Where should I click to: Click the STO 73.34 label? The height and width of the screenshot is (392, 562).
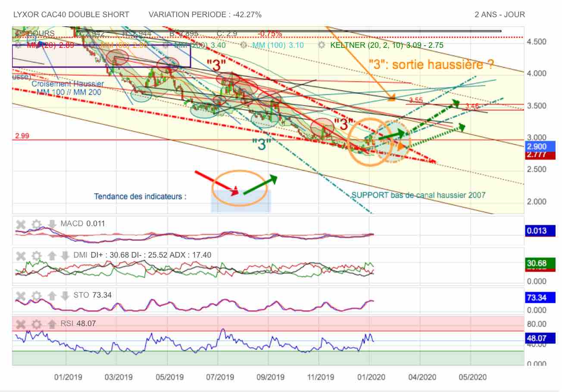93,295
